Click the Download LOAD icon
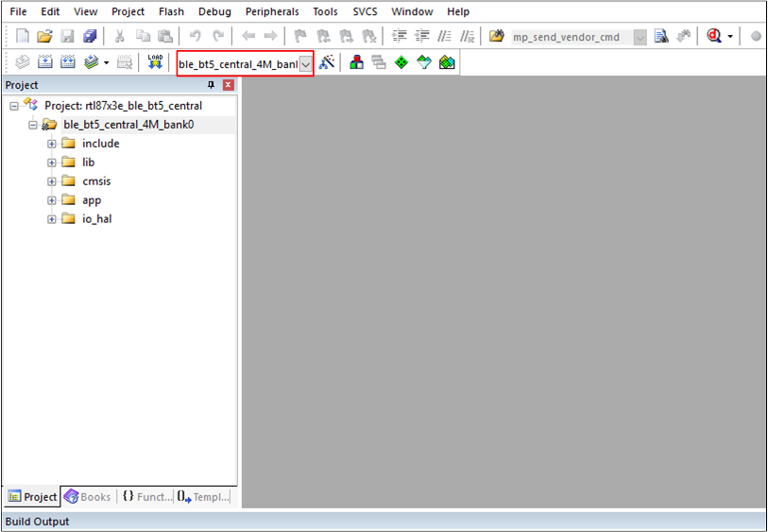 click(155, 62)
